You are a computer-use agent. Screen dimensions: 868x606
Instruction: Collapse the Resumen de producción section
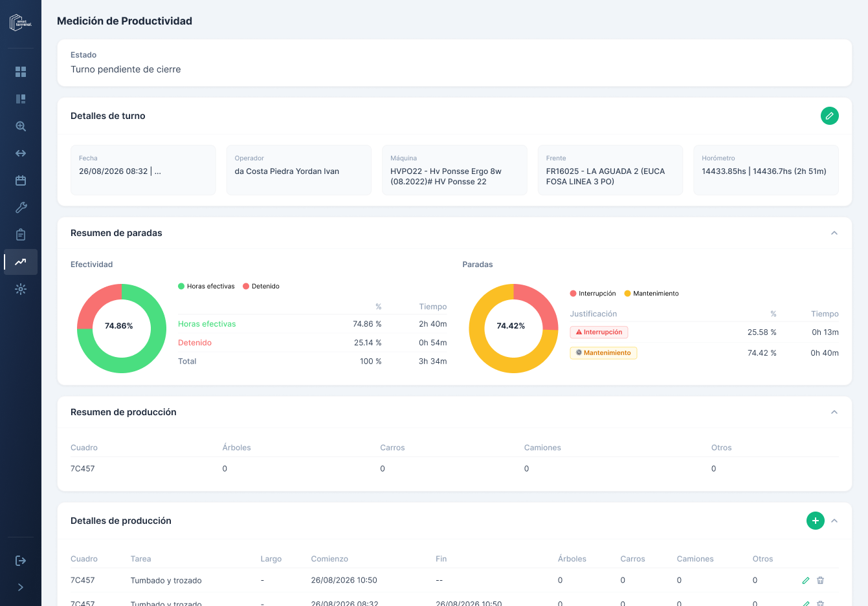point(834,412)
